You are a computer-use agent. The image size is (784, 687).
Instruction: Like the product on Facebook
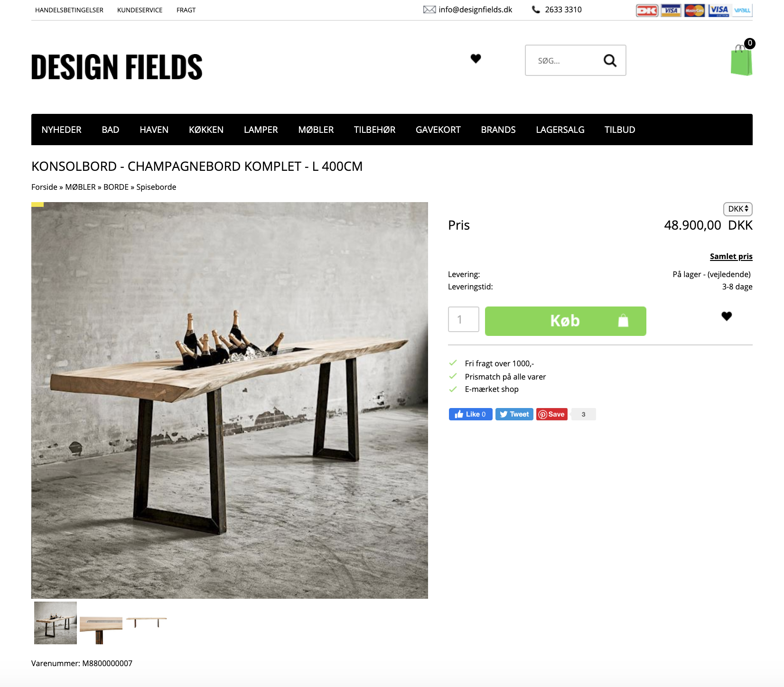pos(471,414)
